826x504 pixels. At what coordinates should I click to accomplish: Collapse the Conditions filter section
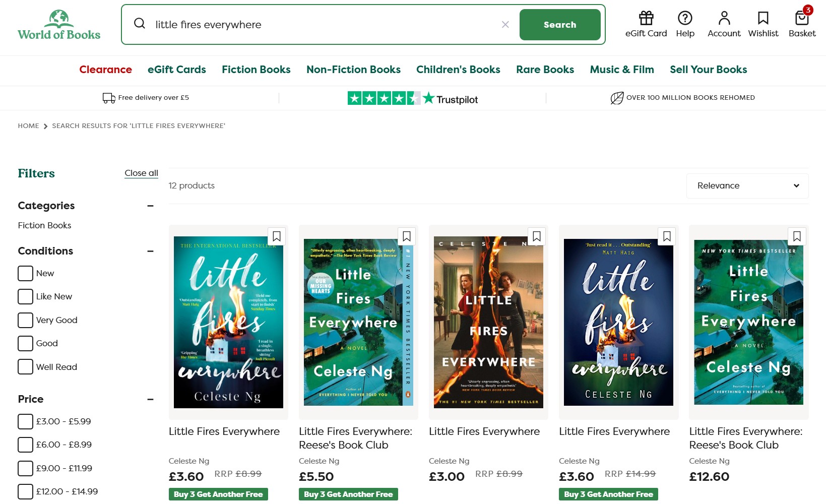[x=150, y=251]
